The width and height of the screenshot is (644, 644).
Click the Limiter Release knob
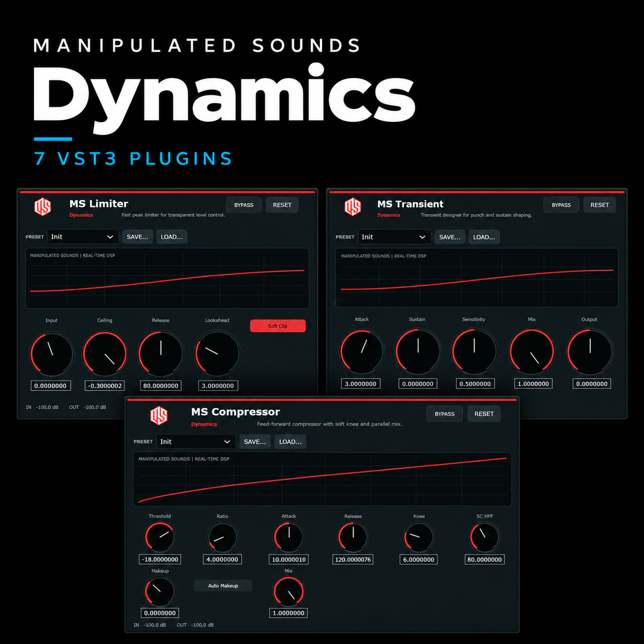pyautogui.click(x=161, y=354)
